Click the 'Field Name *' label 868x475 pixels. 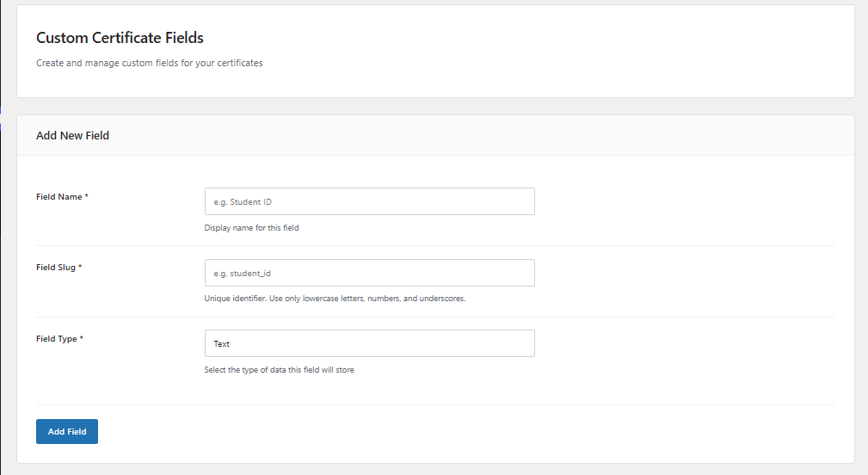point(62,196)
